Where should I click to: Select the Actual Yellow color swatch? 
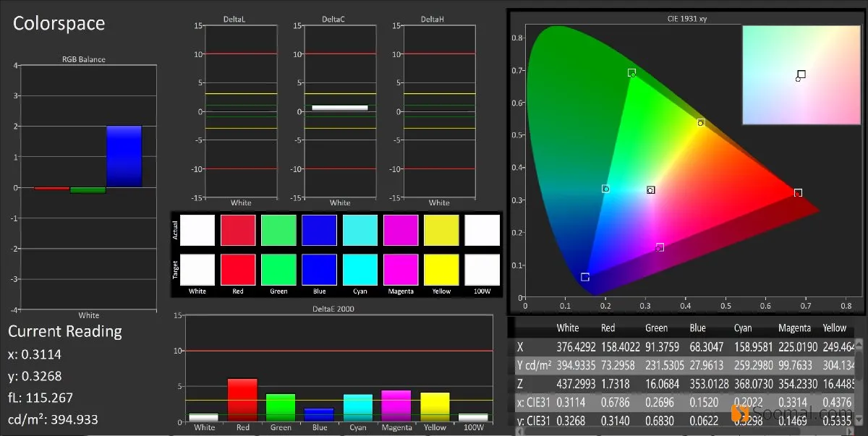[441, 231]
